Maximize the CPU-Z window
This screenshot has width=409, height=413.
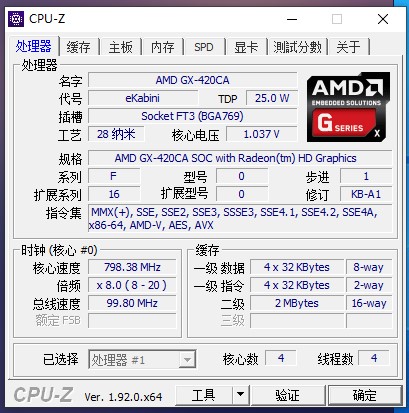pyautogui.click(x=337, y=19)
